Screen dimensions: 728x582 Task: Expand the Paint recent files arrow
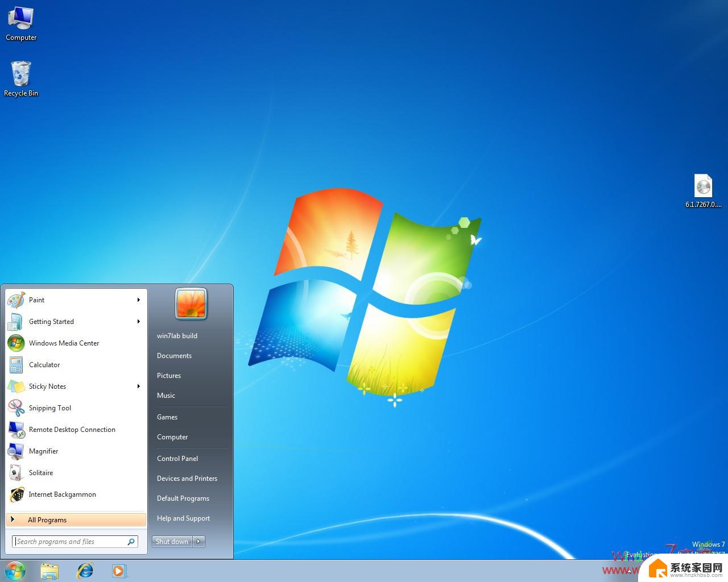point(138,300)
